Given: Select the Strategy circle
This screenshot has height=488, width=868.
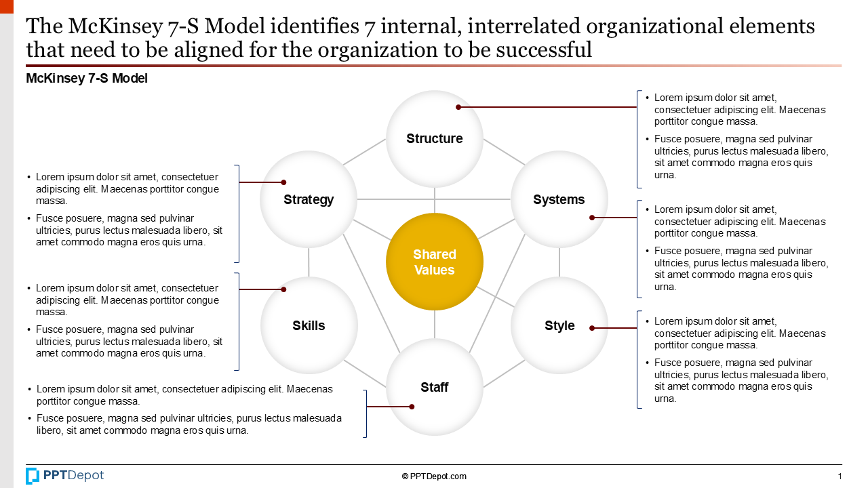Looking at the screenshot, I should coord(309,199).
